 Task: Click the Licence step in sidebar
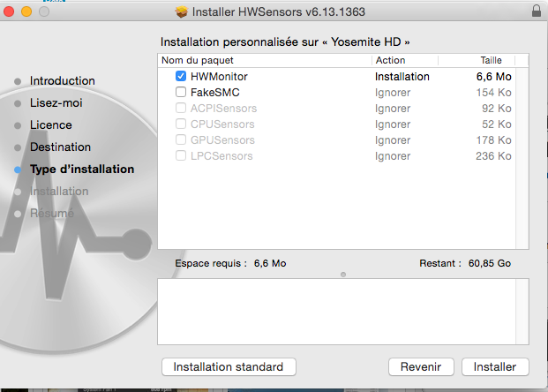[x=50, y=124]
